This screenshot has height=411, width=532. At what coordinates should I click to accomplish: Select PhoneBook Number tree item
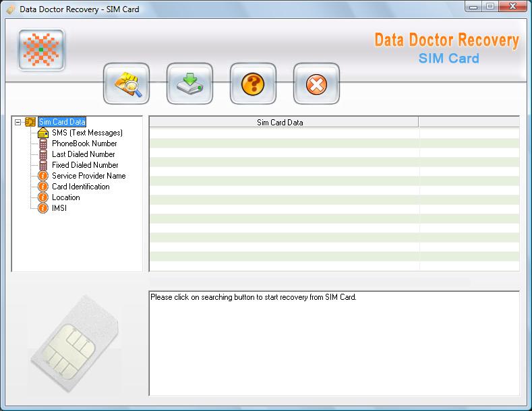(84, 144)
